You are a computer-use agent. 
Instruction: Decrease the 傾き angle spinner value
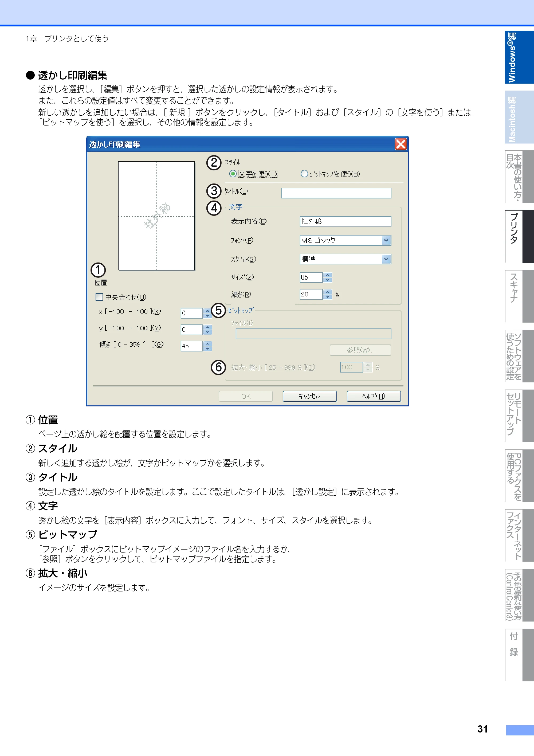pos(207,348)
